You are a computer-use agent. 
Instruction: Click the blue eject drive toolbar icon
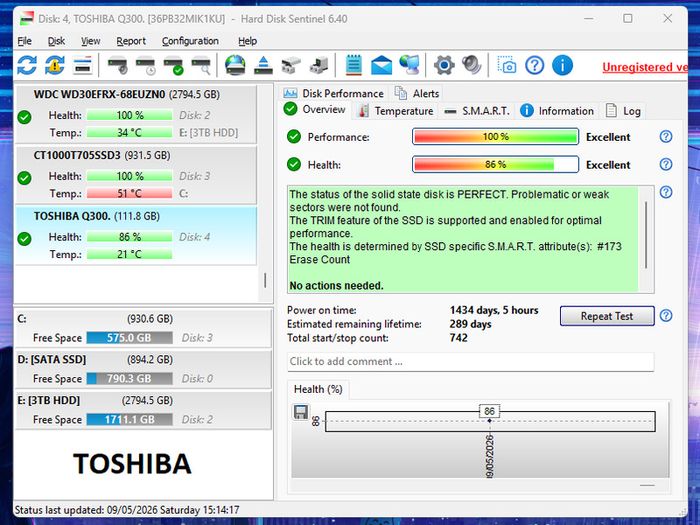[x=263, y=66]
